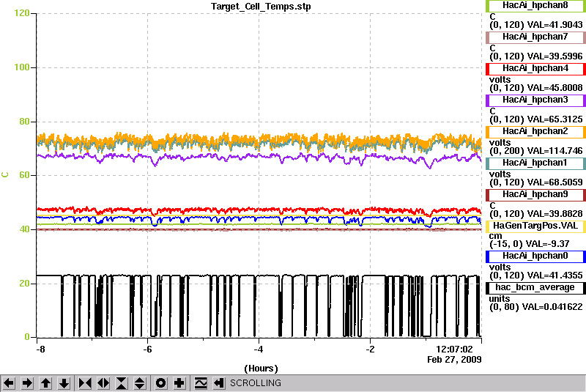The image size is (586, 392).
Task: Pan the plot down with the down arrow
Action: pyautogui.click(x=64, y=383)
